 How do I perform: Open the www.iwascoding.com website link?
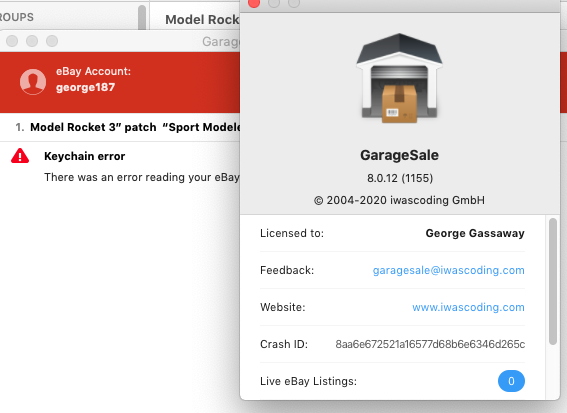pyautogui.click(x=468, y=307)
